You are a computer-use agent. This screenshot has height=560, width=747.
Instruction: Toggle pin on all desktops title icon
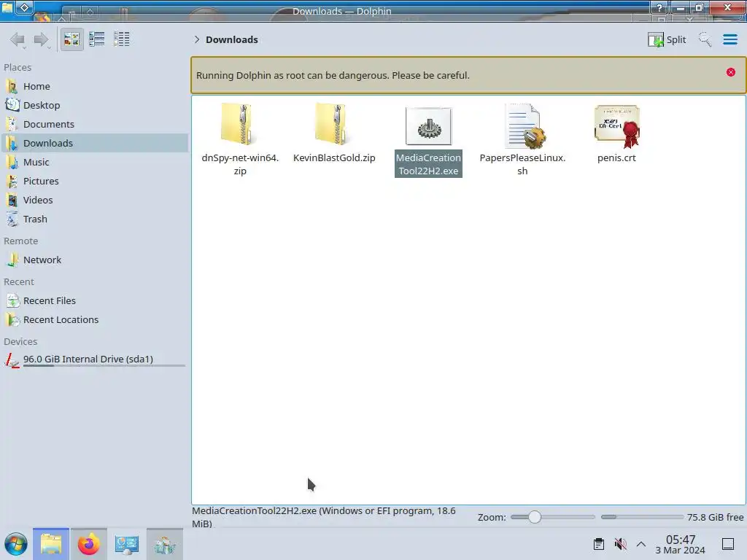(25, 7)
